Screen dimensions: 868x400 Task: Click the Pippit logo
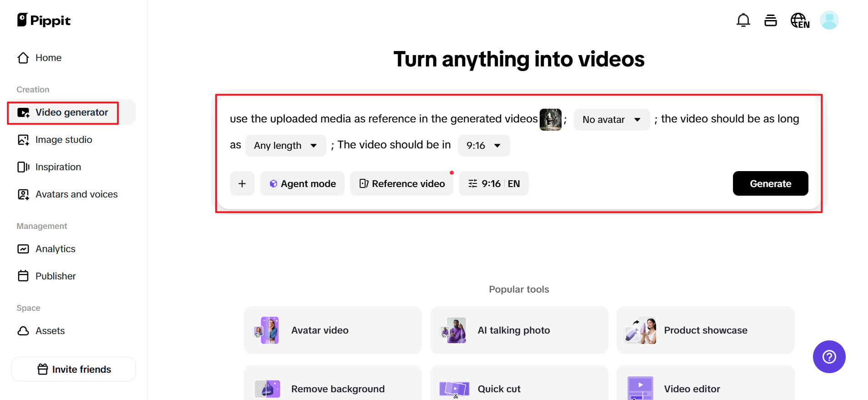(x=44, y=20)
